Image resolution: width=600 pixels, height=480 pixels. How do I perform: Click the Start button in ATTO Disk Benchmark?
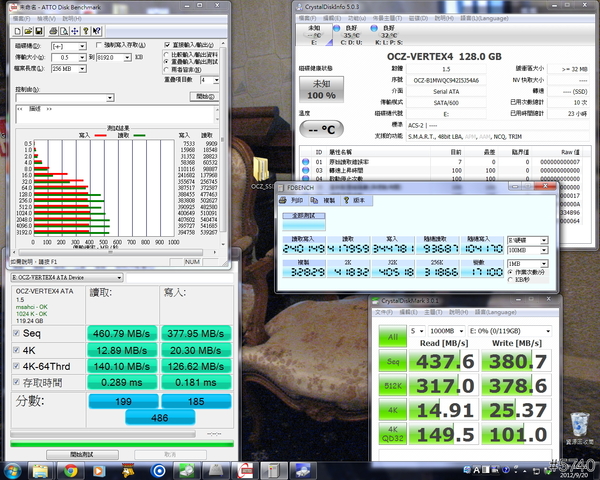(x=202, y=97)
